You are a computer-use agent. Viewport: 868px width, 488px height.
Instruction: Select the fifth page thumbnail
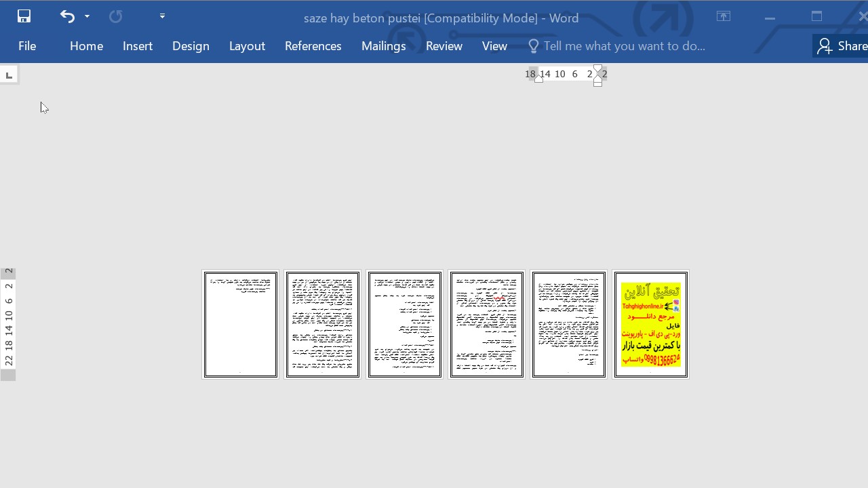point(569,325)
